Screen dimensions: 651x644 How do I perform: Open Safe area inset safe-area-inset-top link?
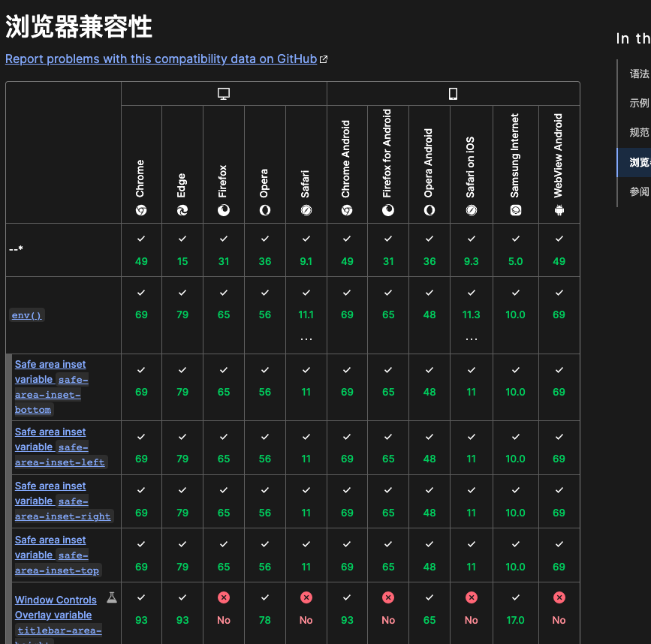tap(58, 555)
